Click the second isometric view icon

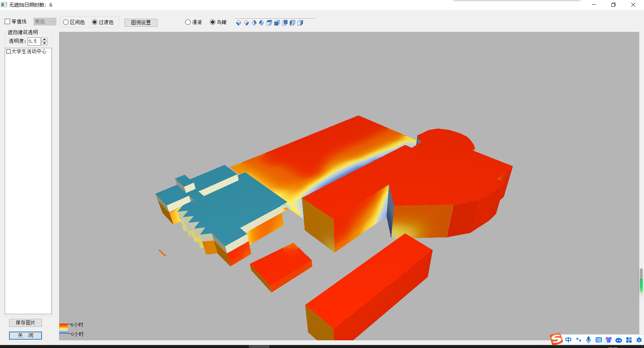[246, 23]
